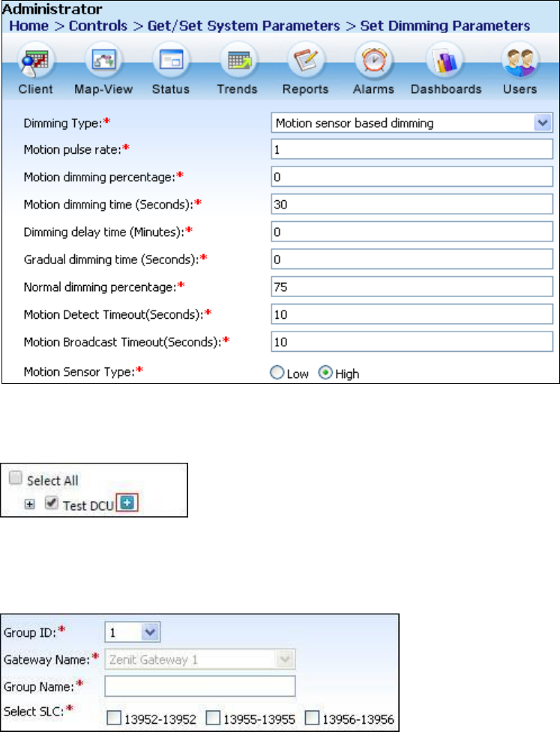Open the Map-View icon

103,60
